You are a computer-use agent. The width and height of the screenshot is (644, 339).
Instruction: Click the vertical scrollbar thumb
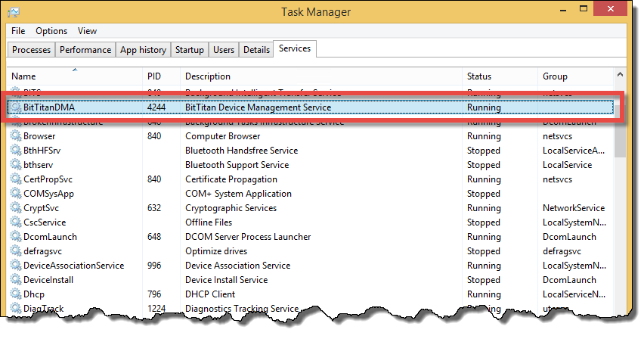620,131
